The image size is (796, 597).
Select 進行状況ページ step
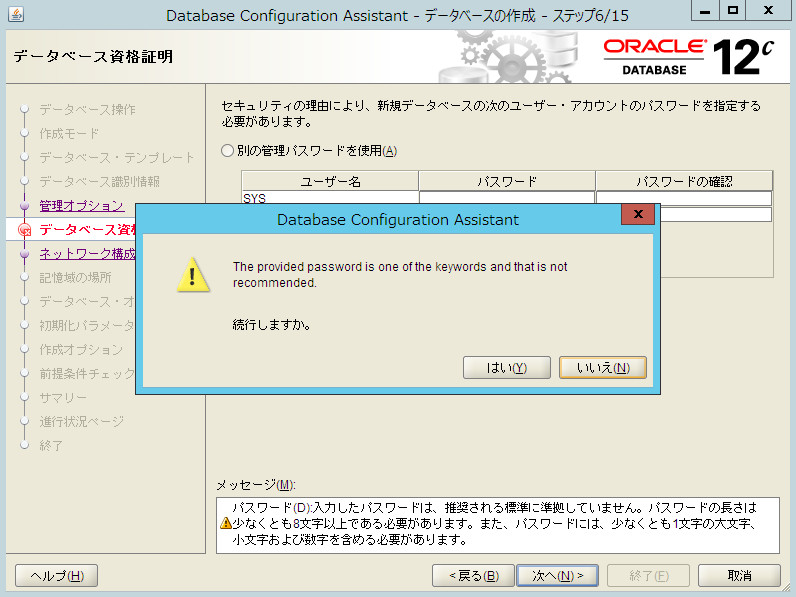(81, 421)
